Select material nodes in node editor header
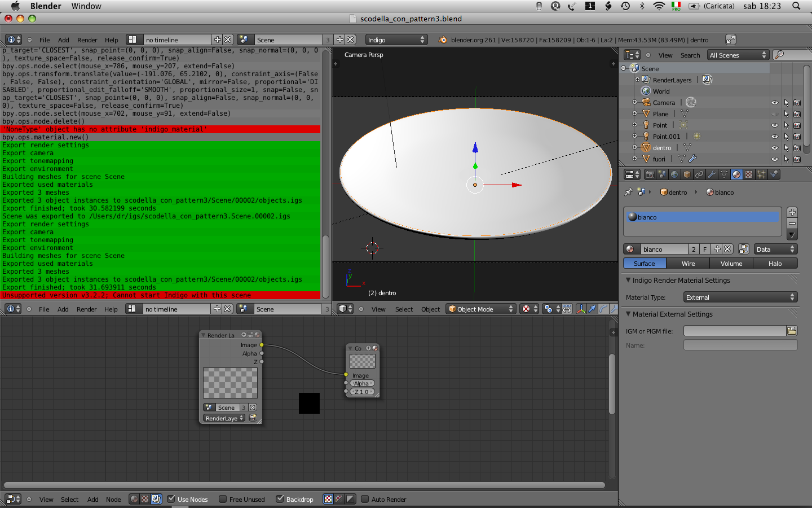 coord(134,499)
